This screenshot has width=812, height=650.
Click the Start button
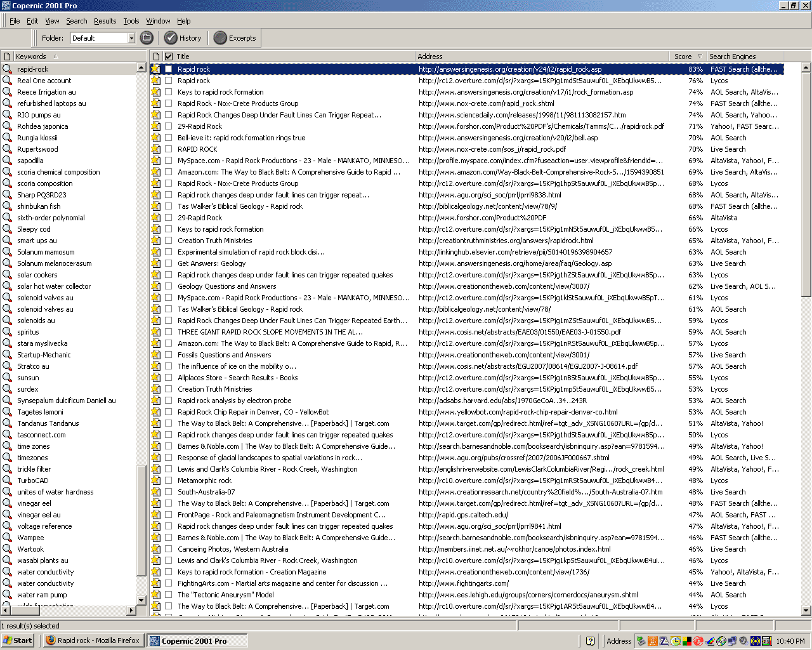[x=18, y=641]
